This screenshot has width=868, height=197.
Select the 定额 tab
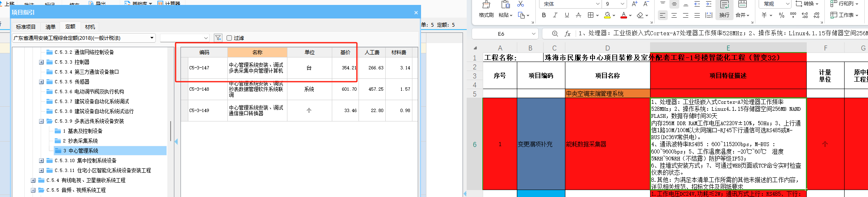pyautogui.click(x=70, y=26)
